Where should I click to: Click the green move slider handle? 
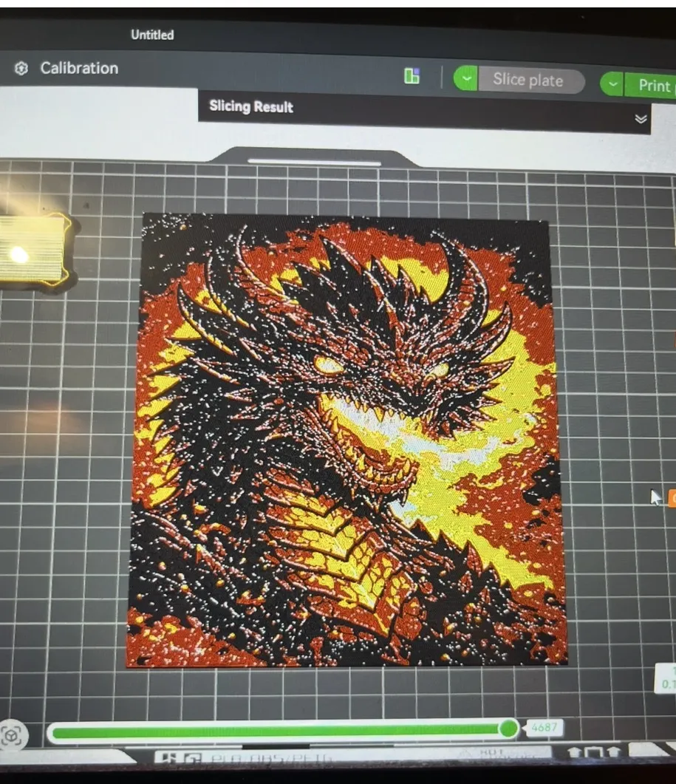(x=508, y=728)
